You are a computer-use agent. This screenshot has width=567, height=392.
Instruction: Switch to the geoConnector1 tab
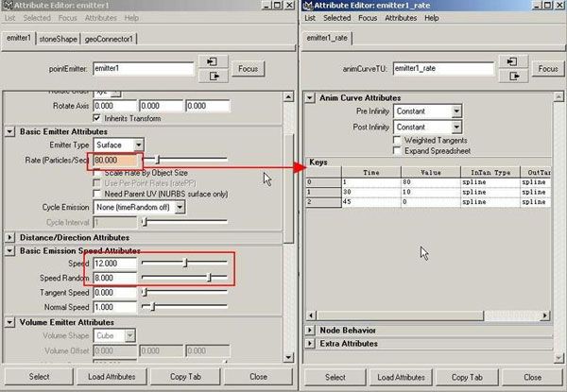point(111,39)
